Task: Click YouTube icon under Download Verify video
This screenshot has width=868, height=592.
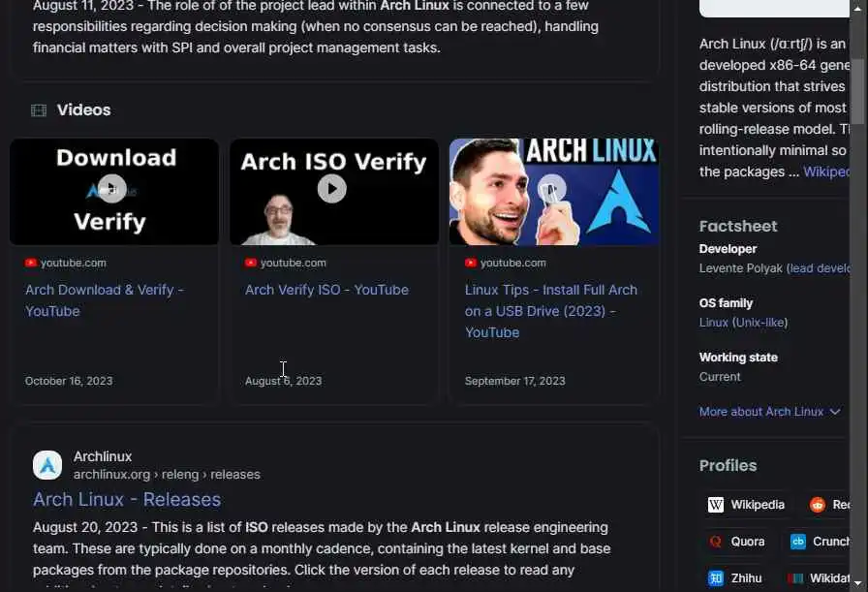Action: point(31,263)
